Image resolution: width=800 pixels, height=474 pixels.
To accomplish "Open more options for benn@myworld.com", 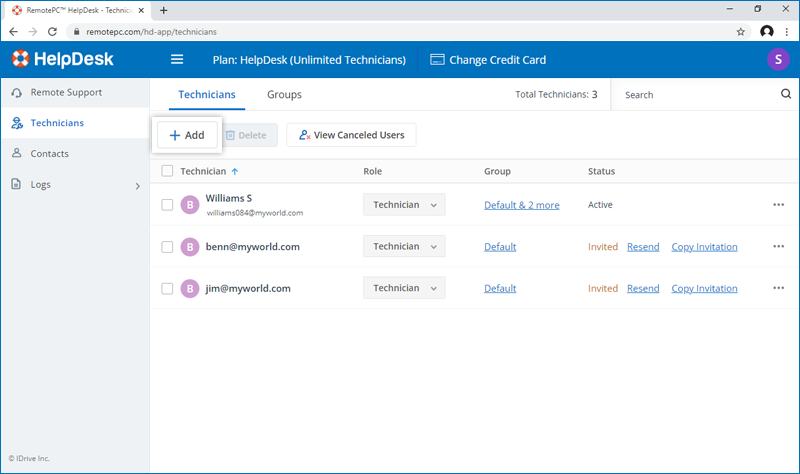I will (778, 246).
